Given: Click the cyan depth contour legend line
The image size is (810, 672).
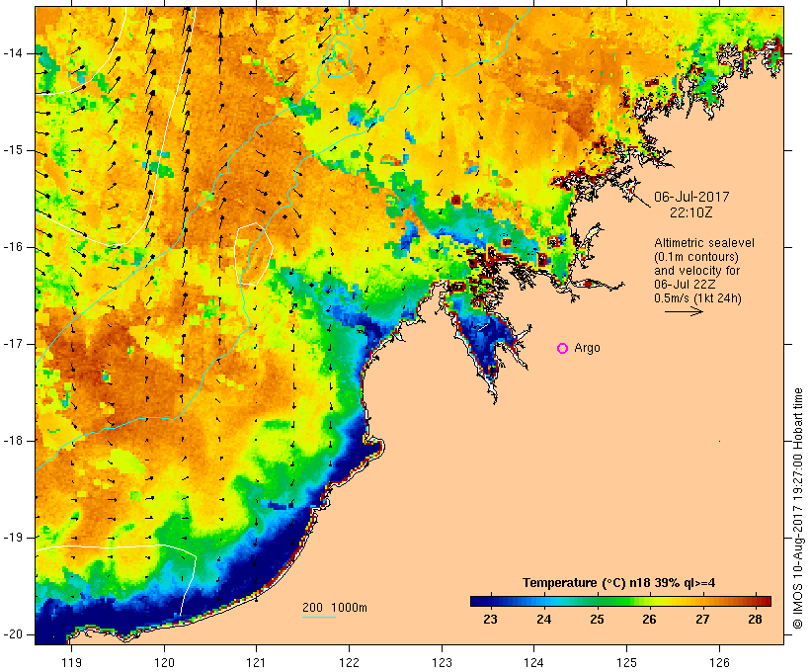Looking at the screenshot, I should click(319, 617).
